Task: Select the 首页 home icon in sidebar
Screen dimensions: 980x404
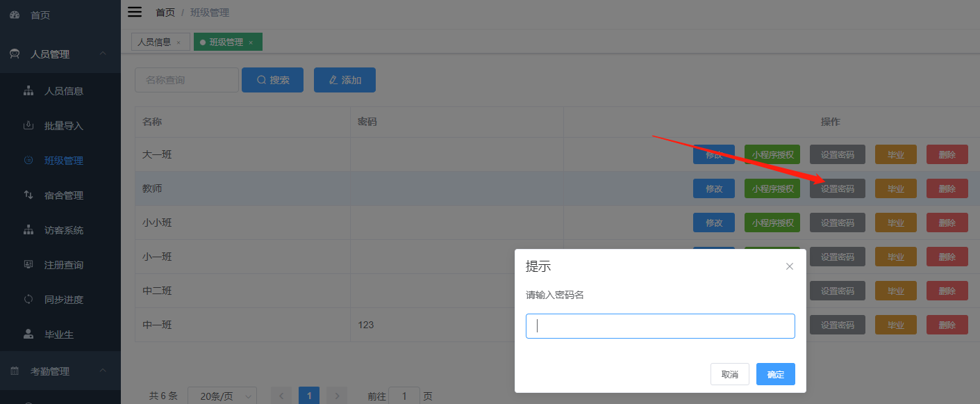Action: tap(15, 14)
